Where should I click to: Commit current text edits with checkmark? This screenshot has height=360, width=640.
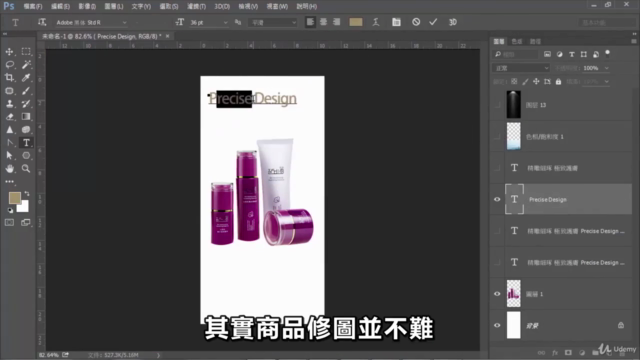point(433,22)
